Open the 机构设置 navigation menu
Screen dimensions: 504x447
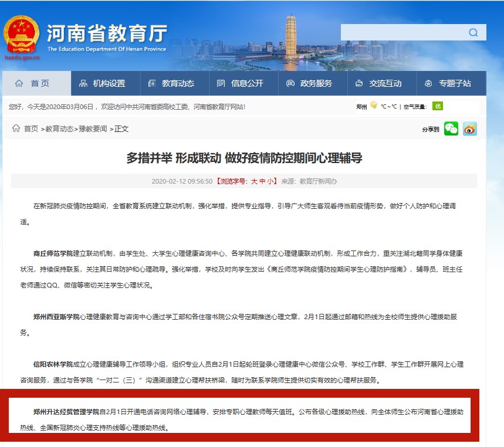pyautogui.click(x=103, y=83)
